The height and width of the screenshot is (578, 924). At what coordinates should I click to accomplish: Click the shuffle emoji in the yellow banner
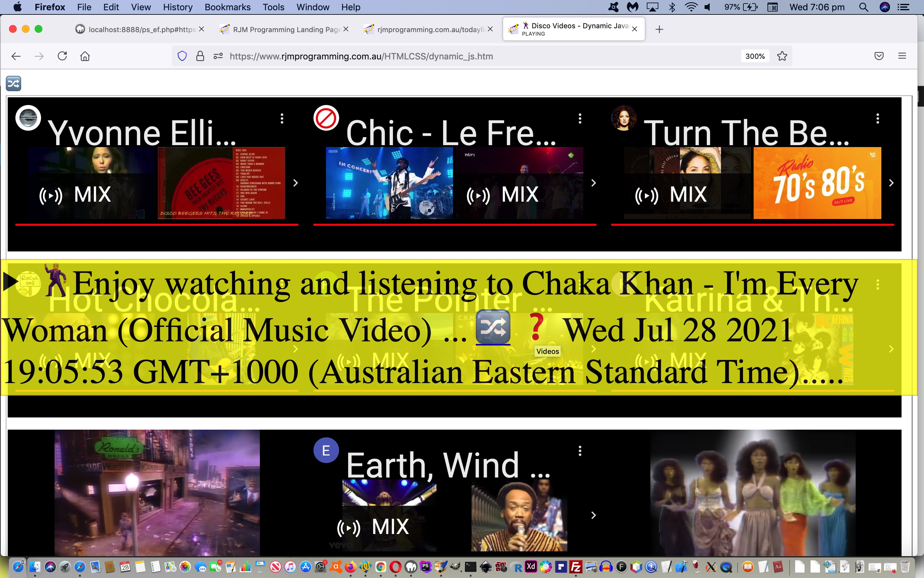point(493,328)
